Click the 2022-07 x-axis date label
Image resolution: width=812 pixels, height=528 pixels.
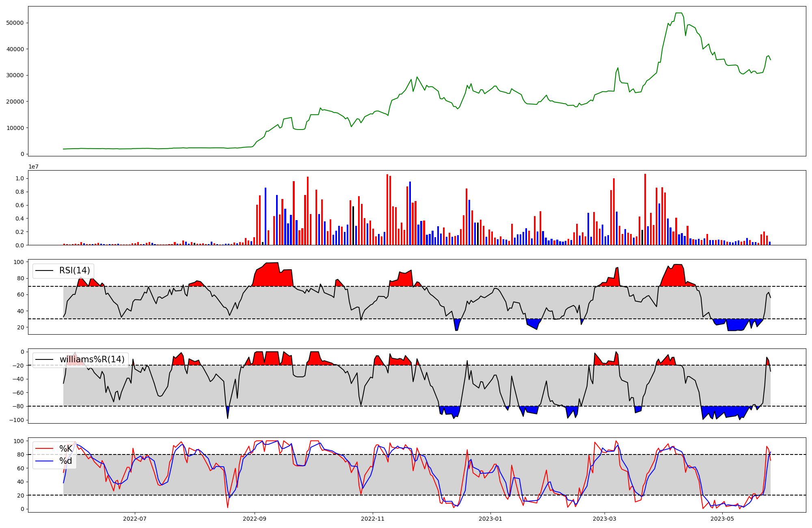134,519
